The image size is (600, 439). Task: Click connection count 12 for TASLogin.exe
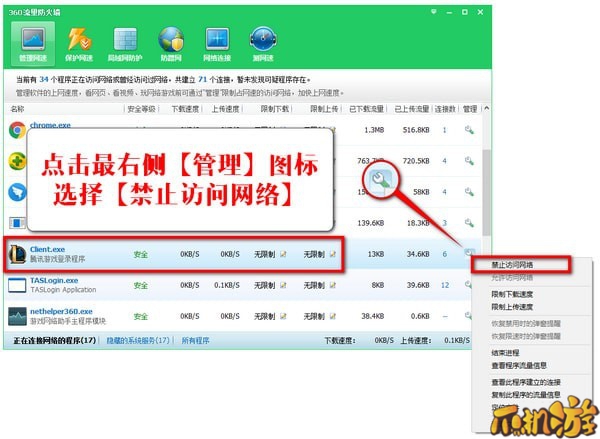tap(445, 285)
